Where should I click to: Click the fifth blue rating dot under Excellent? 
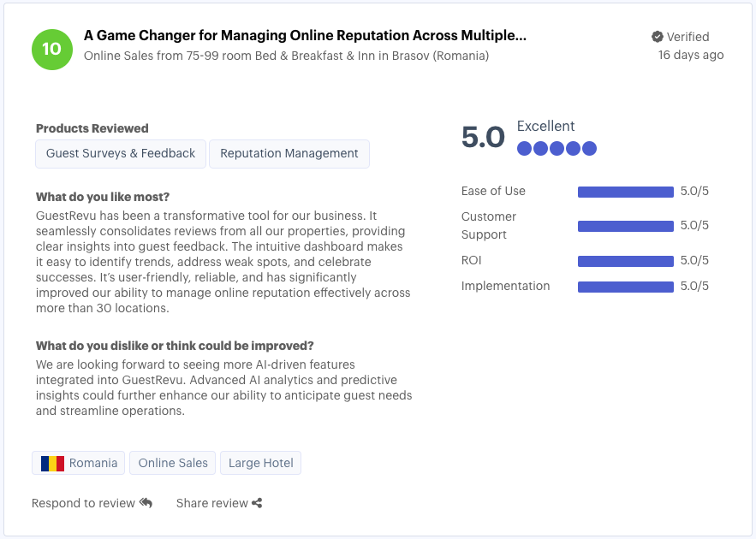[x=589, y=148]
